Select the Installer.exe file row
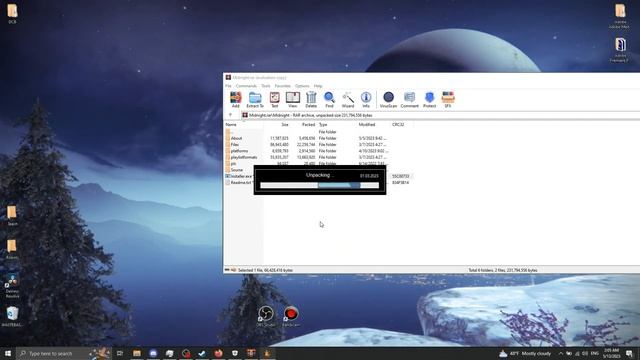Image resolution: width=640 pixels, height=360 pixels. point(239,176)
